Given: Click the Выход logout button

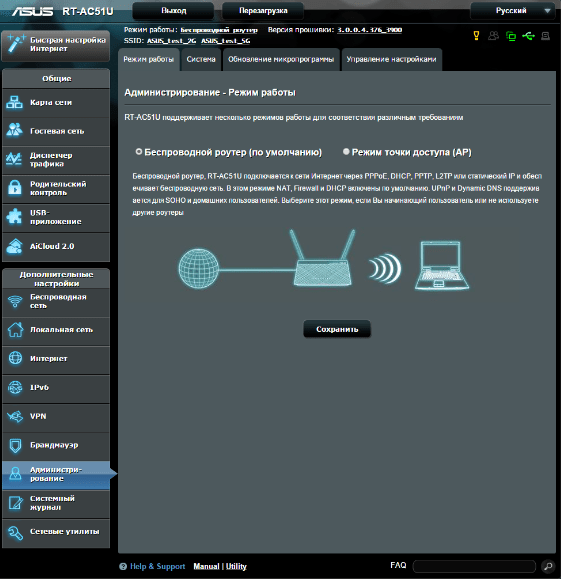Looking at the screenshot, I should [173, 11].
